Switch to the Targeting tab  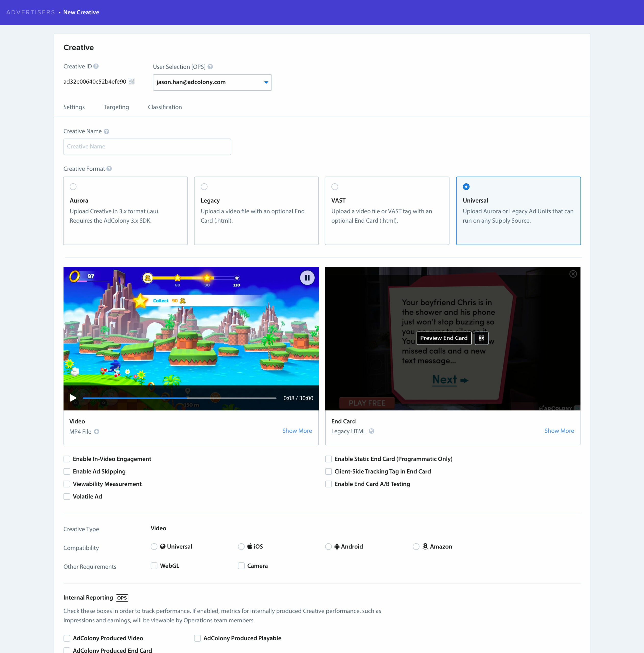click(x=116, y=107)
